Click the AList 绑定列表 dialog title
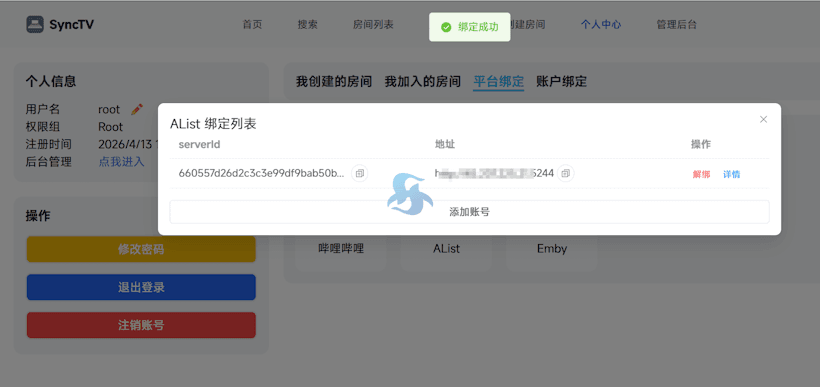Viewport: 820px width, 387px height. [213, 124]
